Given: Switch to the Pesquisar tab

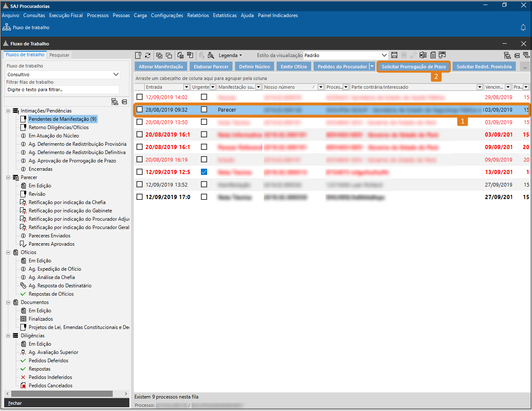Looking at the screenshot, I should [59, 55].
